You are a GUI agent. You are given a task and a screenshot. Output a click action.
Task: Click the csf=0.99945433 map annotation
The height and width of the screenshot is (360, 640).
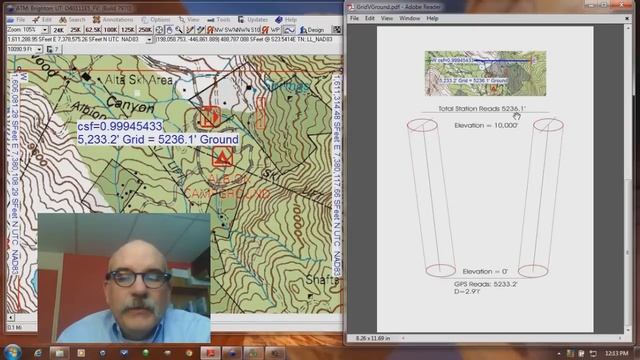(x=120, y=126)
